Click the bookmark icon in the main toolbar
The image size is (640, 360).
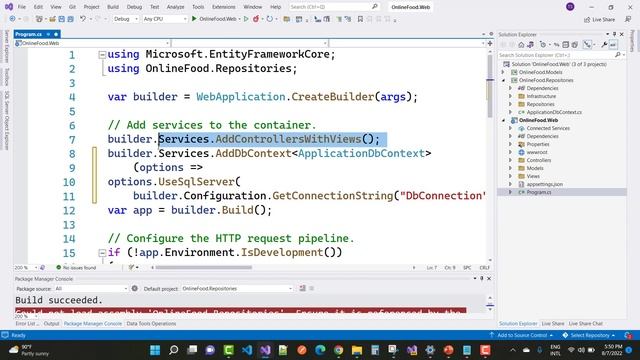click(x=360, y=19)
